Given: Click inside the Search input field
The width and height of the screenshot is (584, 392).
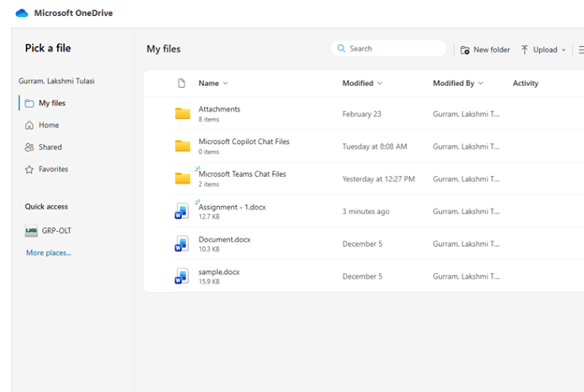Looking at the screenshot, I should [388, 49].
